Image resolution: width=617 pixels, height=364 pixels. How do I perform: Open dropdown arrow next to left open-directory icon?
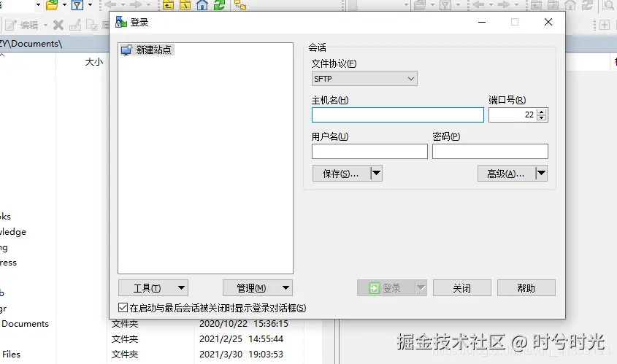64,5
